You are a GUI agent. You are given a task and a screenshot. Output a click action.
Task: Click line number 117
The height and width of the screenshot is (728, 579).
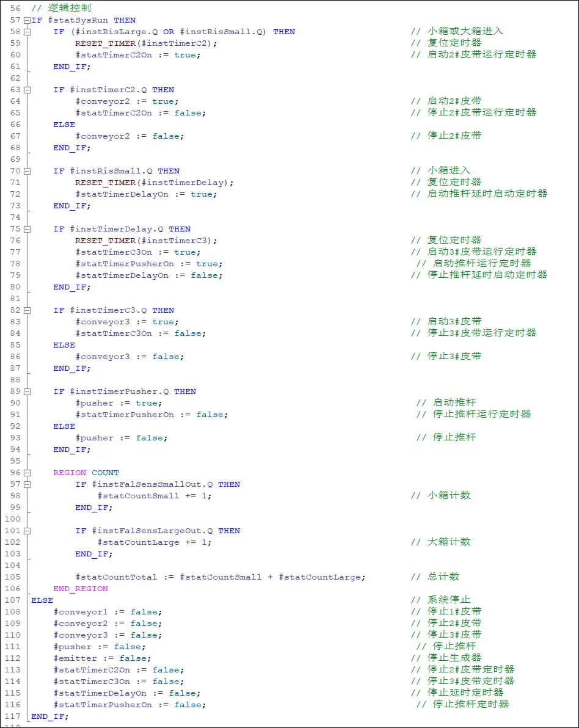coord(13,716)
